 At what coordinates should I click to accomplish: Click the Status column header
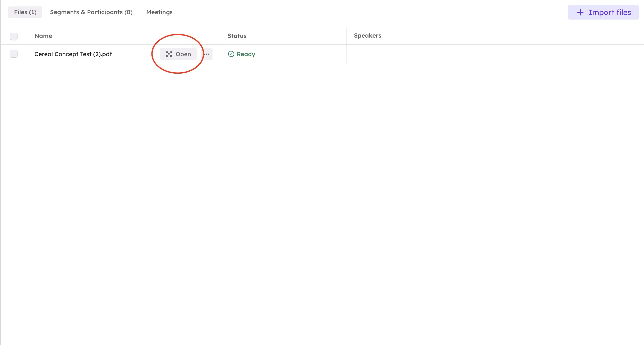click(237, 36)
